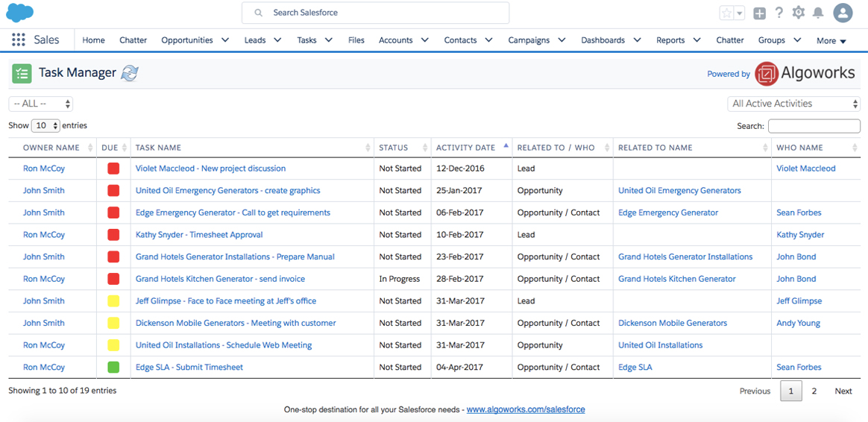Viewport: 868px width, 422px height.
Task: Click the Next pagination button
Action: click(843, 391)
